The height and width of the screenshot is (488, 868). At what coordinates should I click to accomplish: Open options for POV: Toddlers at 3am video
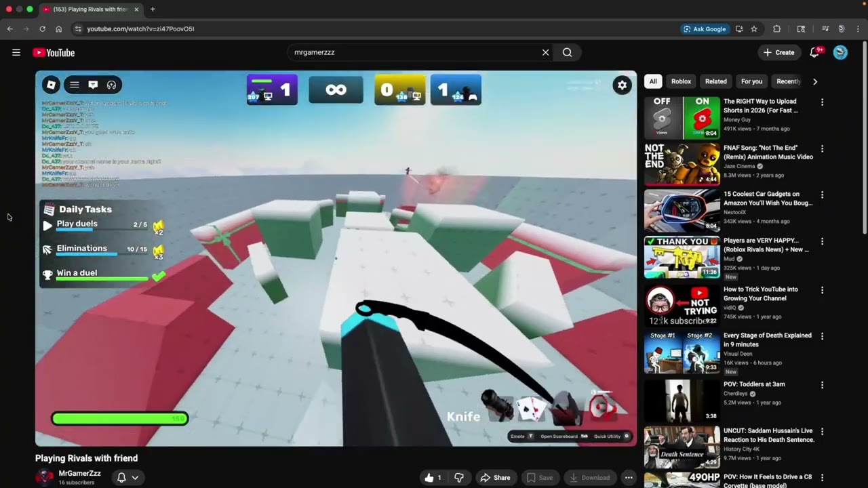(822, 385)
